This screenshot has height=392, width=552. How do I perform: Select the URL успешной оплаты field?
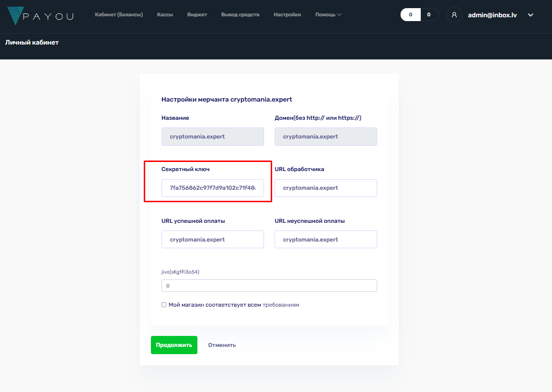click(x=213, y=240)
